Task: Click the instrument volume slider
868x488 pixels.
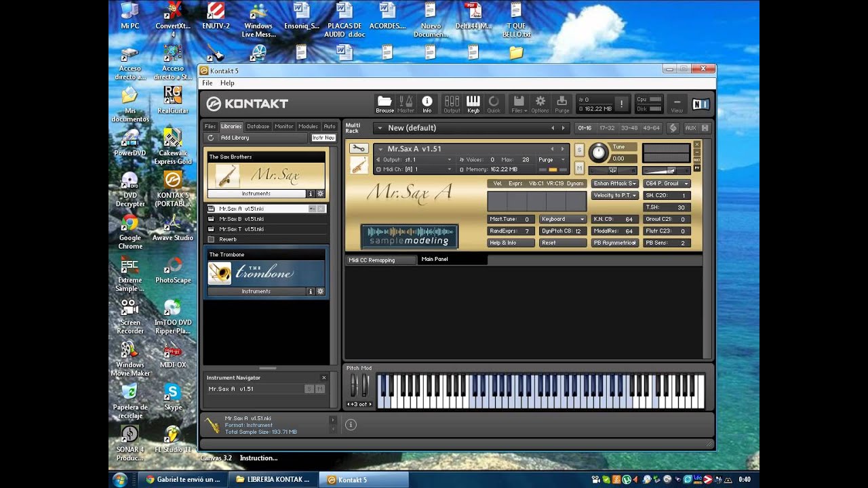Action: click(666, 170)
